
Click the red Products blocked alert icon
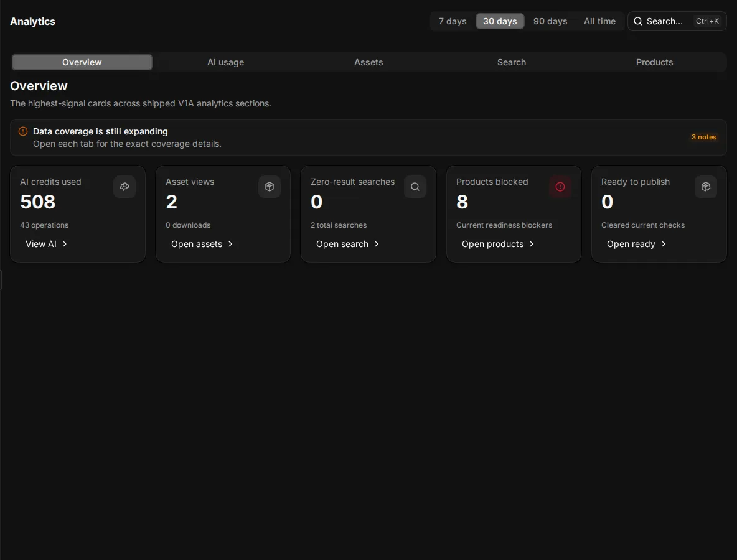click(x=560, y=187)
